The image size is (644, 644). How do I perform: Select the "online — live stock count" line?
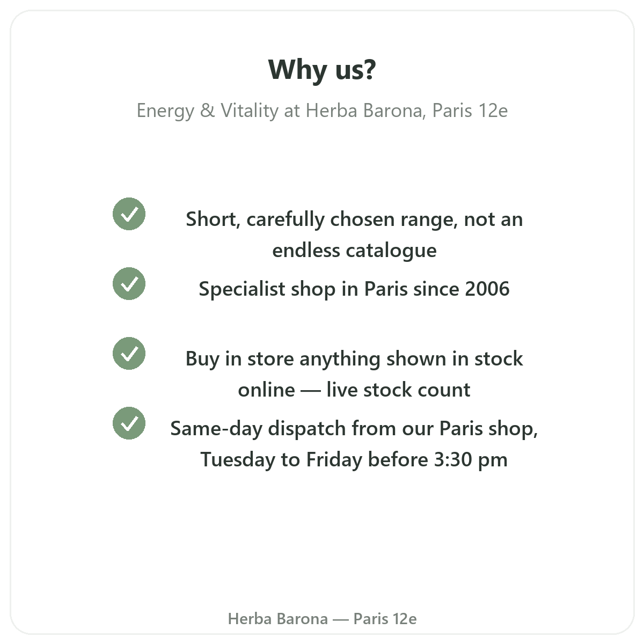point(354,390)
